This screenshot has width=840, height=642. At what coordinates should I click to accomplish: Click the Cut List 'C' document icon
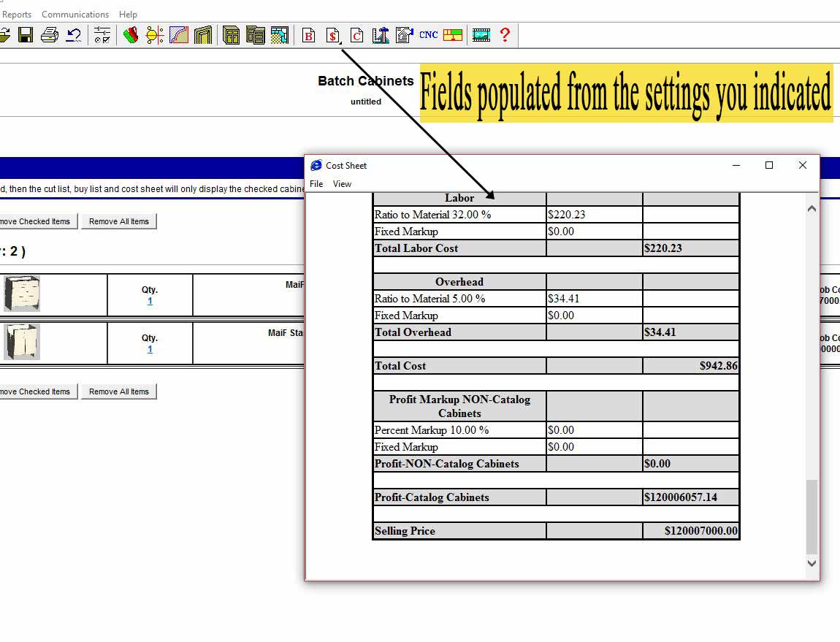tap(357, 35)
